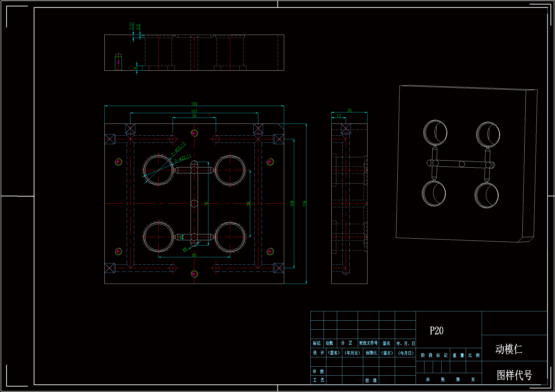The width and height of the screenshot is (555, 392).
Task: Click the 150 overall width dimension text
Action: (x=194, y=104)
